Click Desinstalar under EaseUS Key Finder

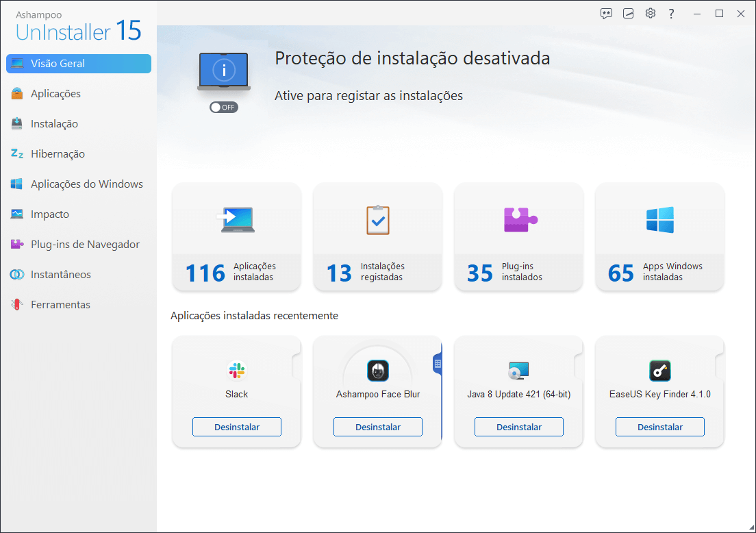[660, 427]
